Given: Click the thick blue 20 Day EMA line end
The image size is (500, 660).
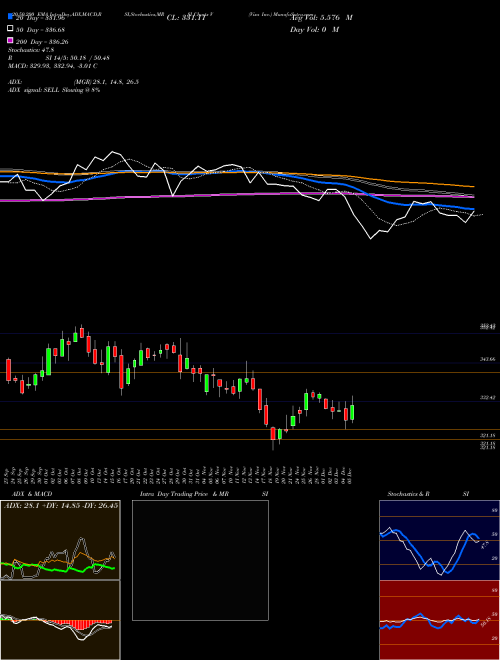Looking at the screenshot, I should (x=472, y=209).
